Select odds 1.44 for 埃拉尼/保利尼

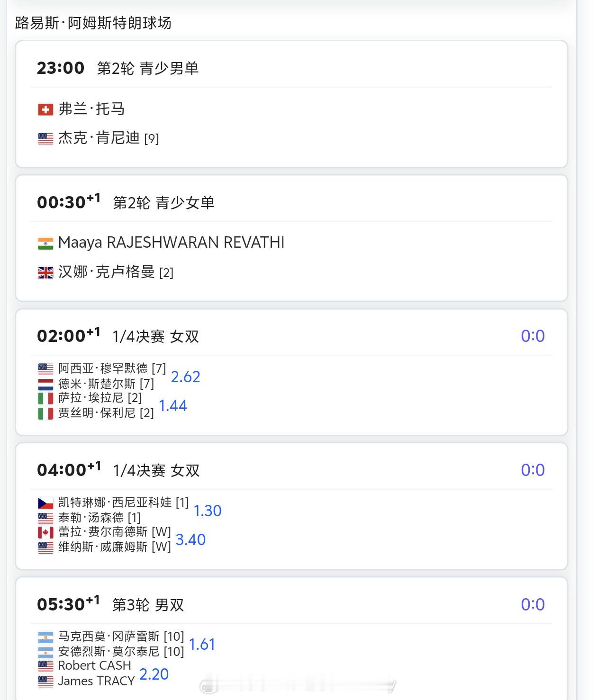(172, 406)
